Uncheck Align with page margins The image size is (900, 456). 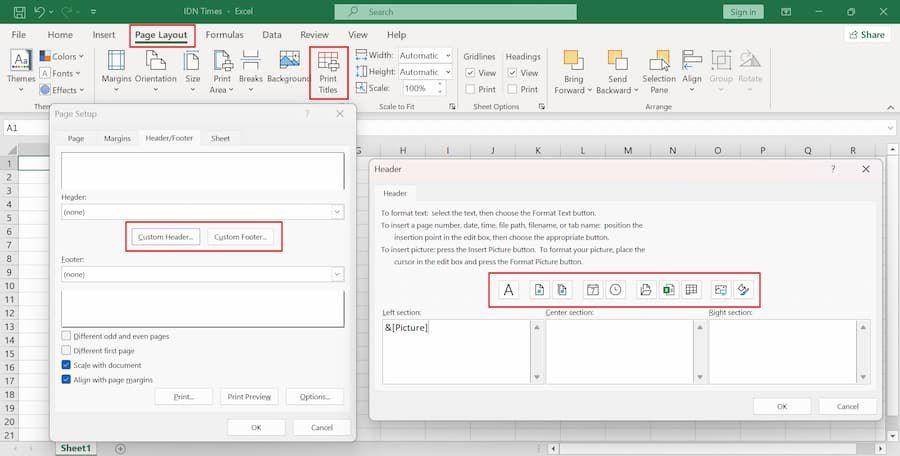coord(66,380)
